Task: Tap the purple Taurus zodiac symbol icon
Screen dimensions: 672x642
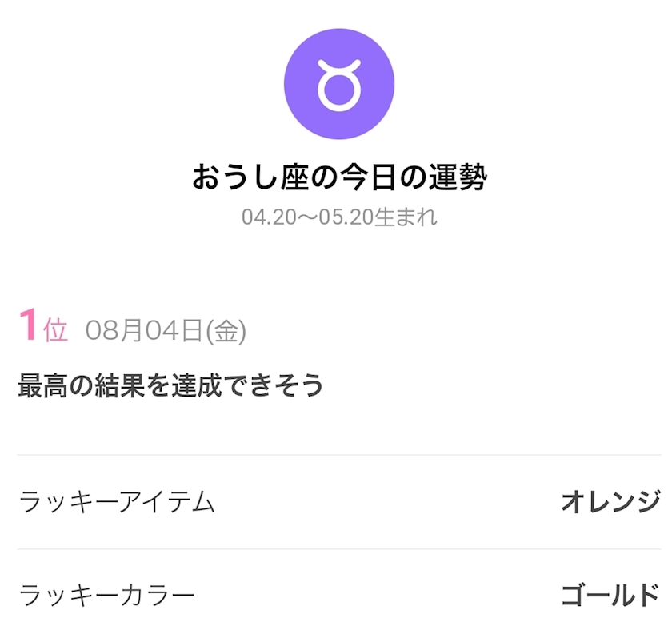Action: pyautogui.click(x=339, y=84)
